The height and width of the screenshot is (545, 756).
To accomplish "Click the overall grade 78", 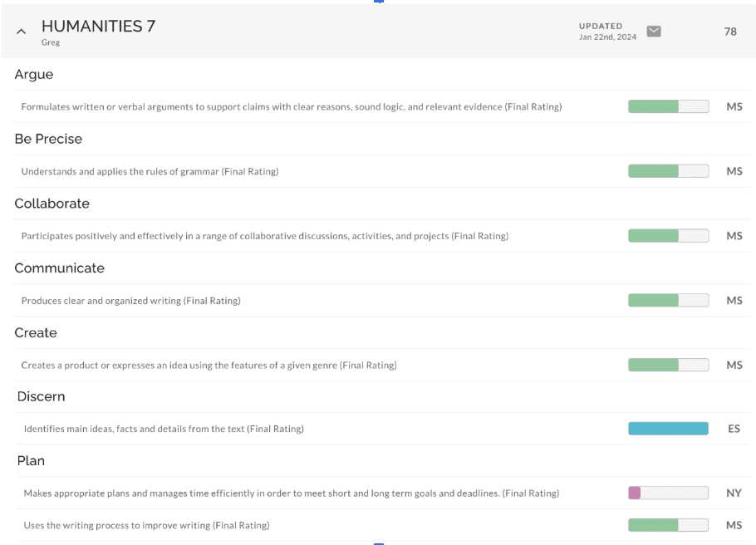I will [729, 31].
